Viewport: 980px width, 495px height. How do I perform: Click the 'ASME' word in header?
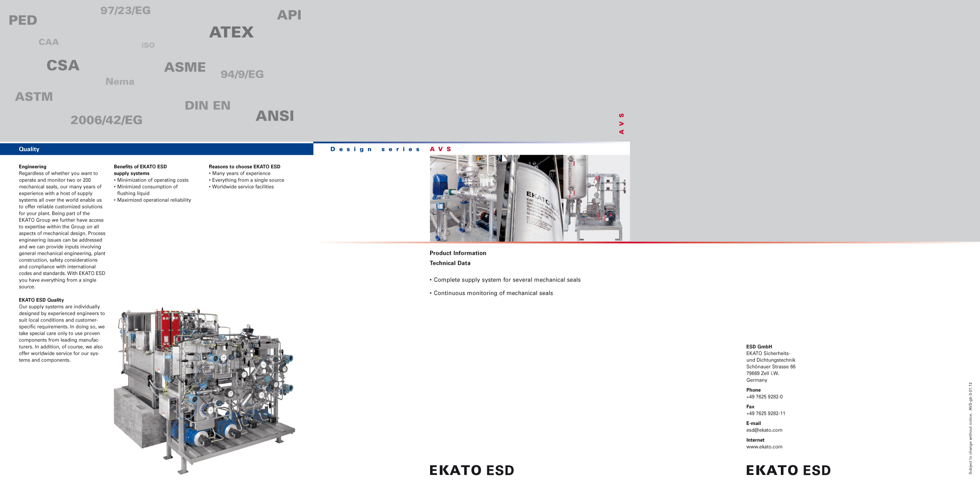tap(185, 67)
